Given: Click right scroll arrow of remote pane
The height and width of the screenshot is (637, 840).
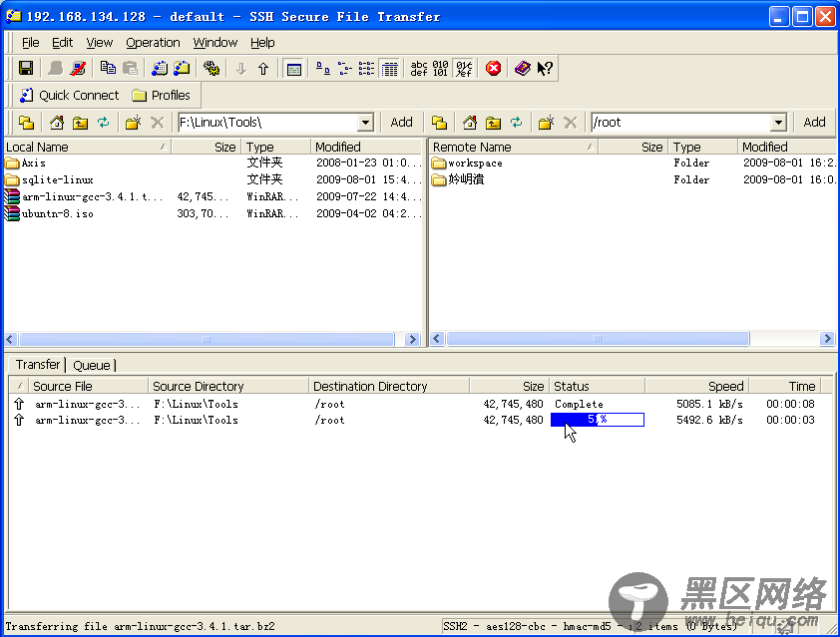Looking at the screenshot, I should pos(827,339).
